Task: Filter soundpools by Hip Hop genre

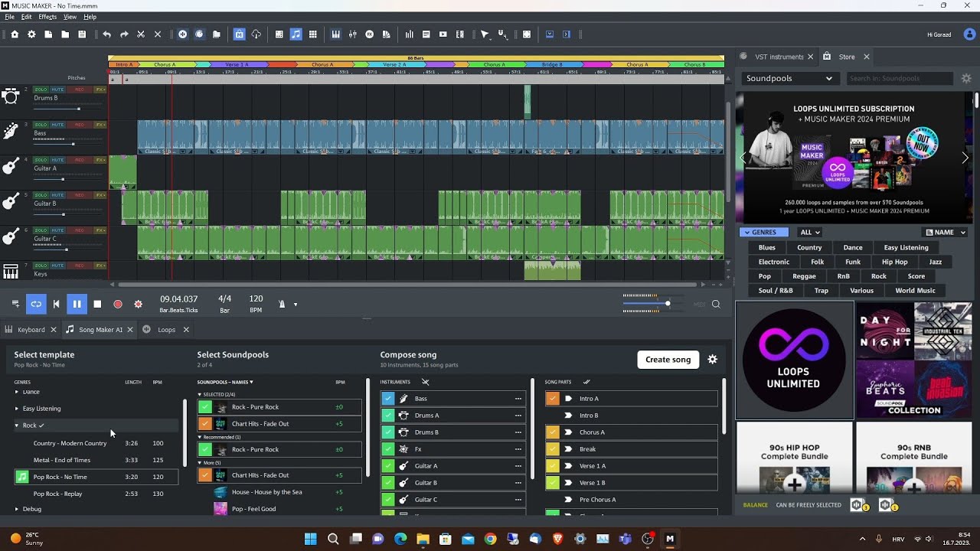Action: [894, 262]
